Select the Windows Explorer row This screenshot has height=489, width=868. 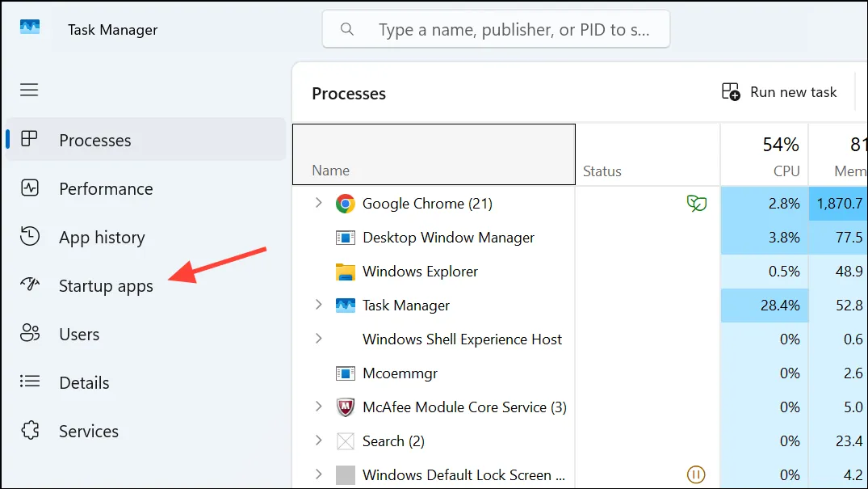[580, 271]
